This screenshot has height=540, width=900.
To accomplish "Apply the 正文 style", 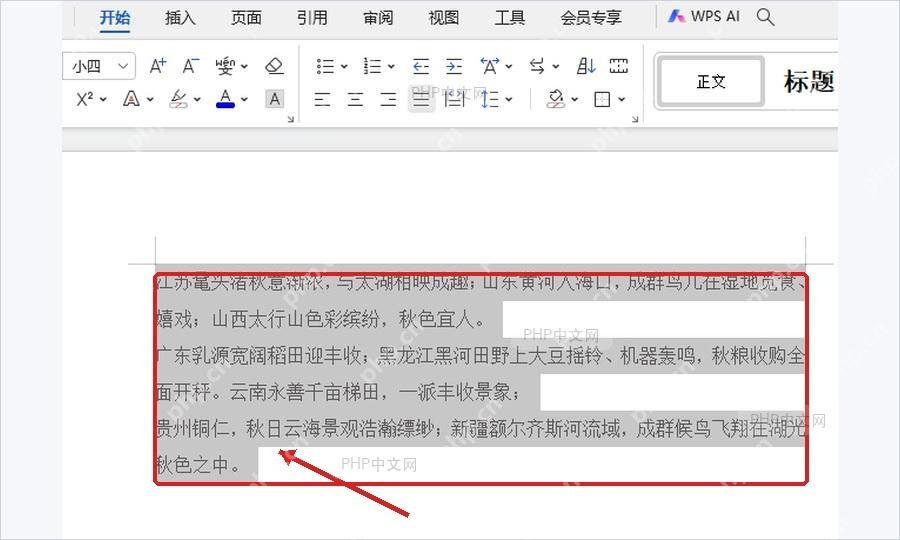I will point(711,81).
